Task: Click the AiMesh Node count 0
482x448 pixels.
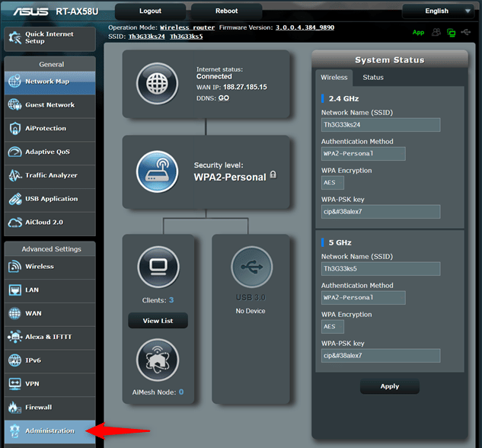Action: coord(181,392)
